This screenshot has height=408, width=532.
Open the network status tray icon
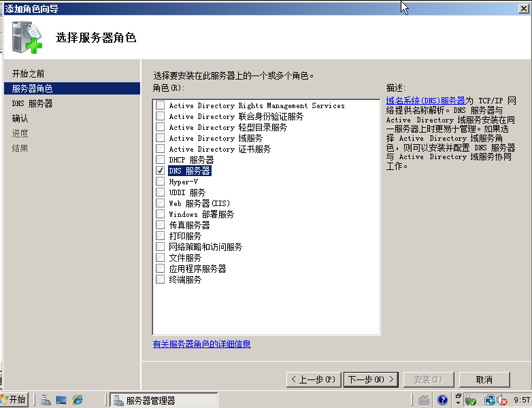tap(489, 401)
